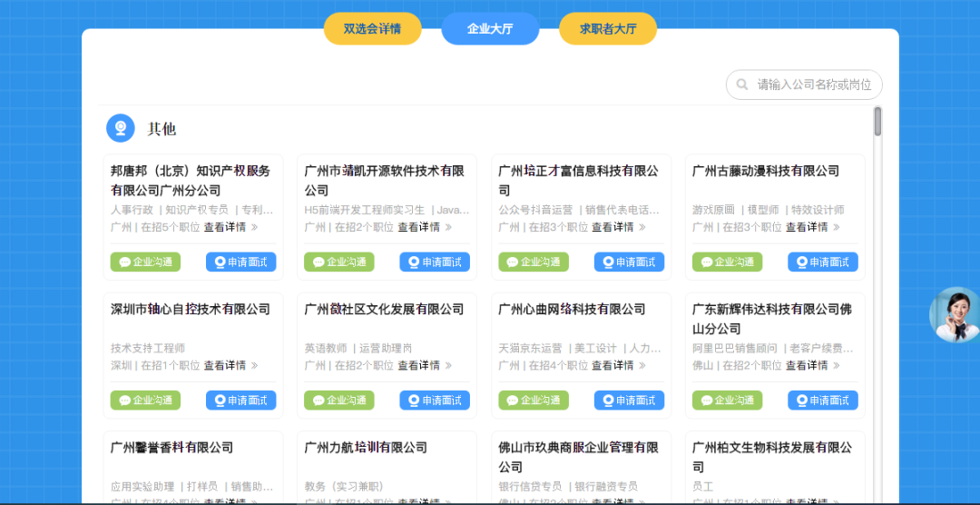
Task: Open company title 广州力航培训有限公司
Action: [366, 447]
